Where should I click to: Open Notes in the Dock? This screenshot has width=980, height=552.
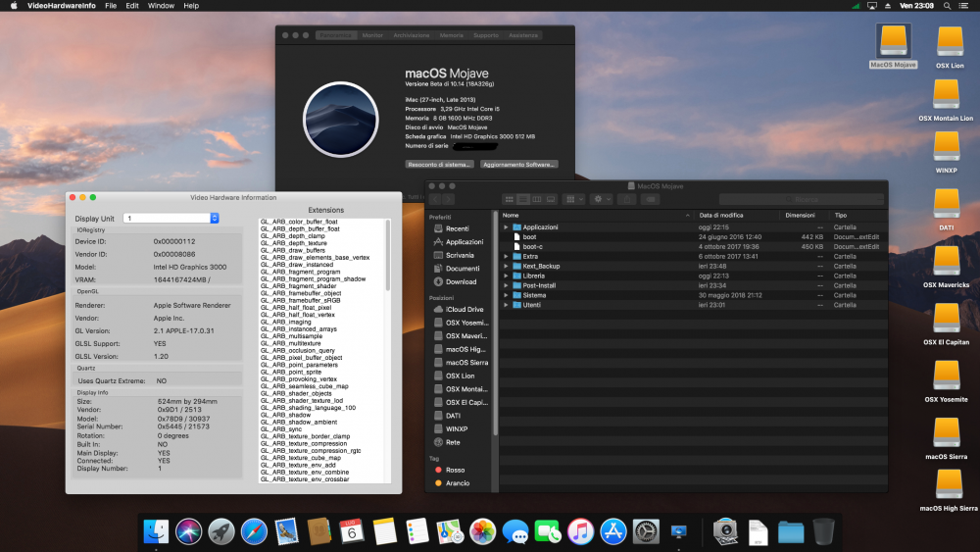[384, 531]
